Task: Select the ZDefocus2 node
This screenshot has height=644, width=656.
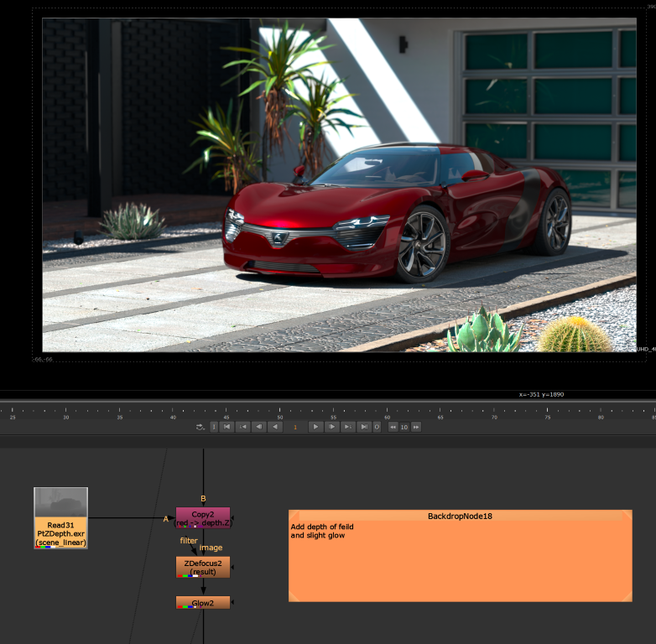Action: coord(202,567)
